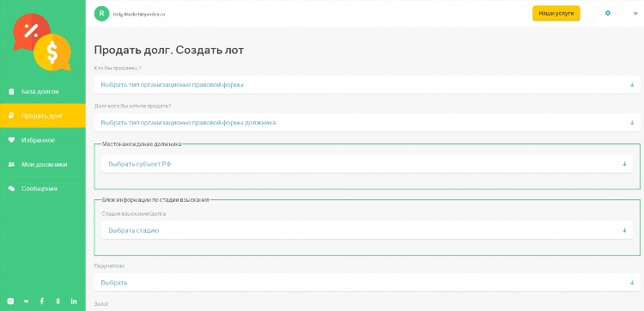The height and width of the screenshot is (311, 644).
Task: Click the ruble icon beside Продать долг
Action: [x=11, y=116]
